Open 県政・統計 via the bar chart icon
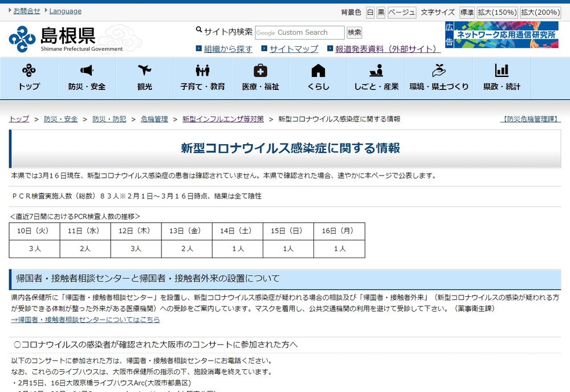The image size is (570, 392). [501, 71]
